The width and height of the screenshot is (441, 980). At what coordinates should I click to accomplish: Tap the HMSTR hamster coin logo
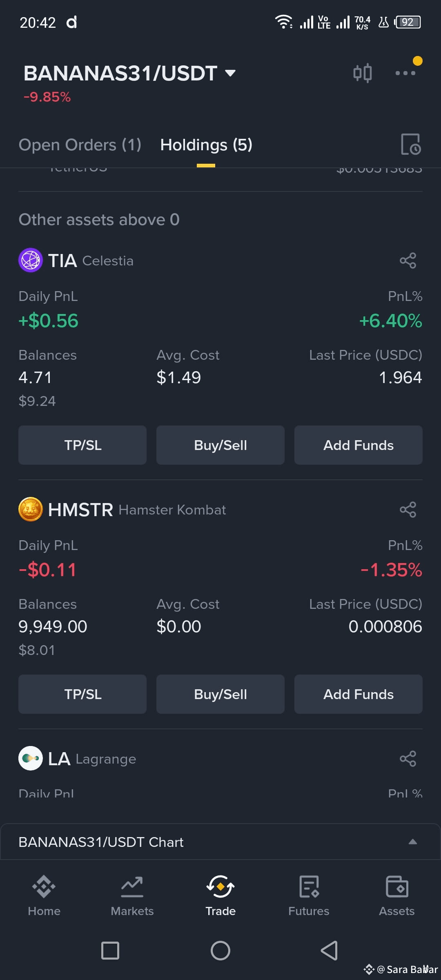click(31, 509)
